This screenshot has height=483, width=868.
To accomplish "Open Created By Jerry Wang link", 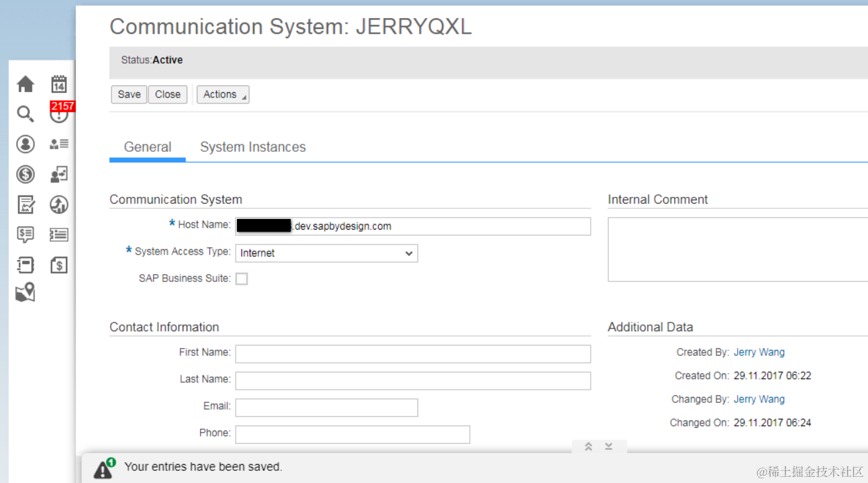I will (759, 352).
